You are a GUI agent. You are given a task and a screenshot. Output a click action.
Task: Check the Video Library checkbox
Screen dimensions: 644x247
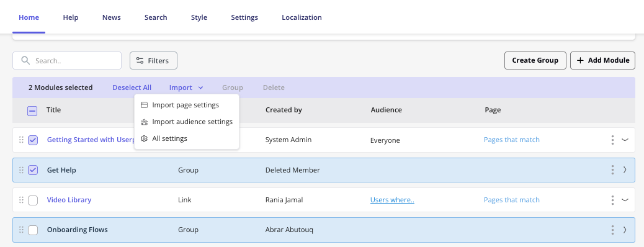pos(33,200)
